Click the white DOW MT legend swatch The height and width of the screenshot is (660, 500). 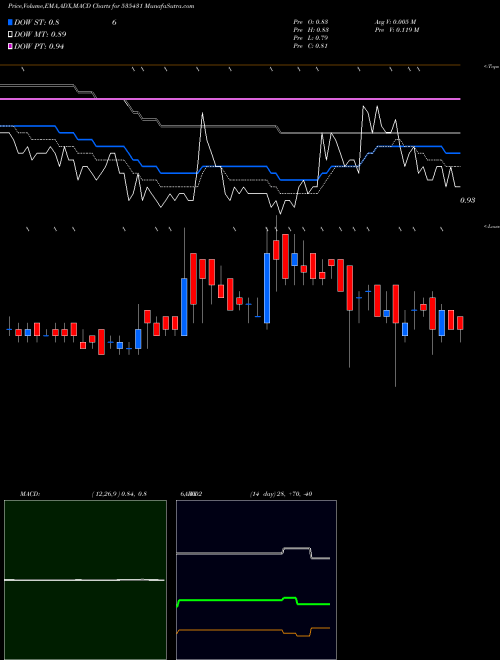11,35
